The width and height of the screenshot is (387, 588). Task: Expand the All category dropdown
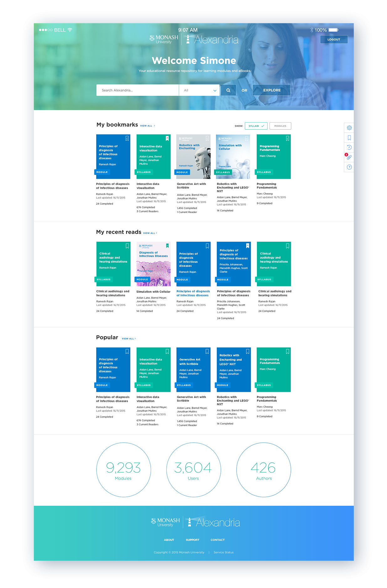coord(199,90)
